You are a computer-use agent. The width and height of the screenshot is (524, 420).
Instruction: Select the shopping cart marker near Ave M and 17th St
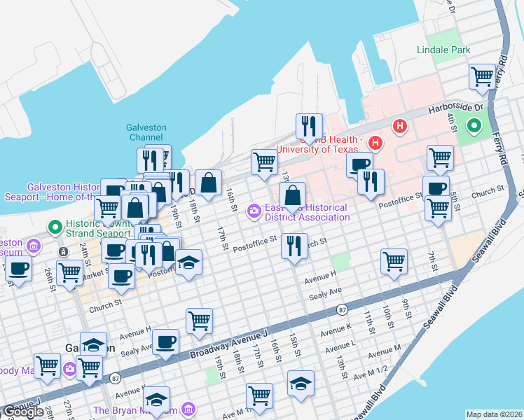pos(260,398)
